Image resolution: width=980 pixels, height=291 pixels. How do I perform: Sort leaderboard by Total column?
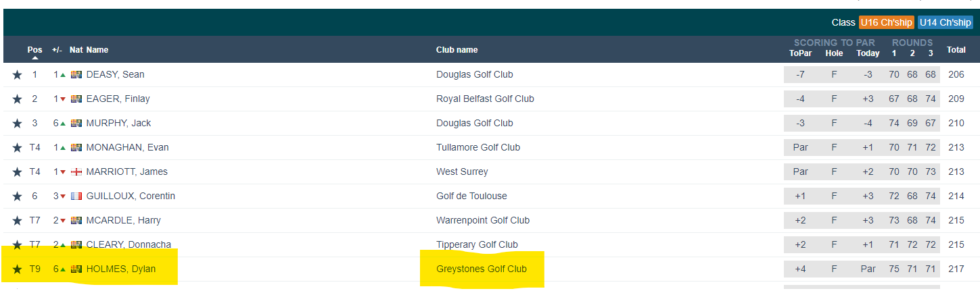coord(956,50)
